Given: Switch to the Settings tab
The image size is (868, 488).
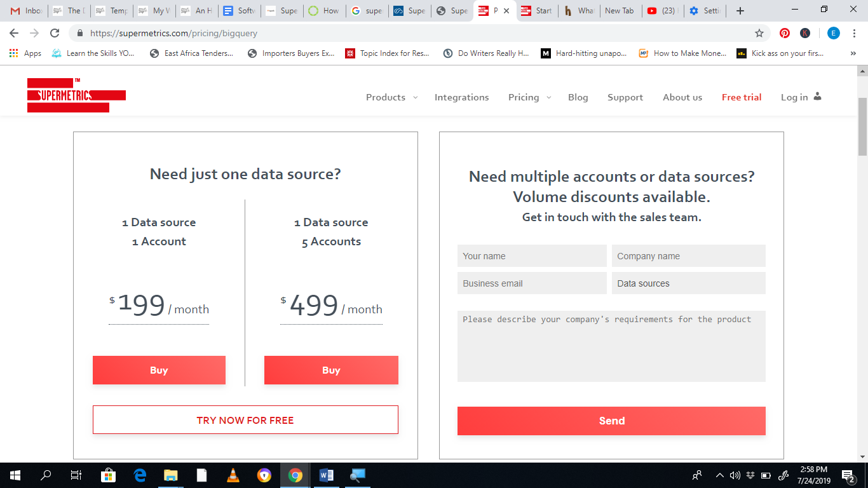Looking at the screenshot, I should [x=704, y=11].
